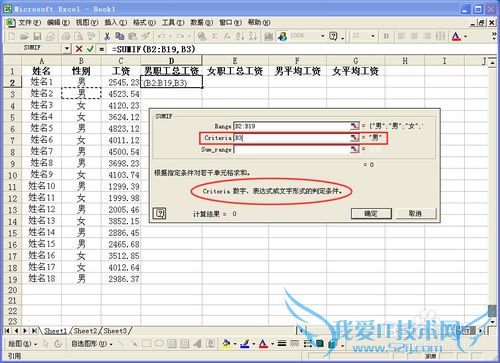The image size is (500, 363).
Task: Open the Name Box dropdown showing SUMIF
Action: pyautogui.click(x=67, y=49)
